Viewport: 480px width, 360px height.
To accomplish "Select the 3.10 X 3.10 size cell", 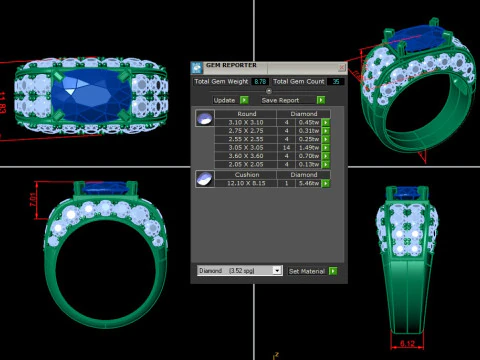I will (x=246, y=122).
